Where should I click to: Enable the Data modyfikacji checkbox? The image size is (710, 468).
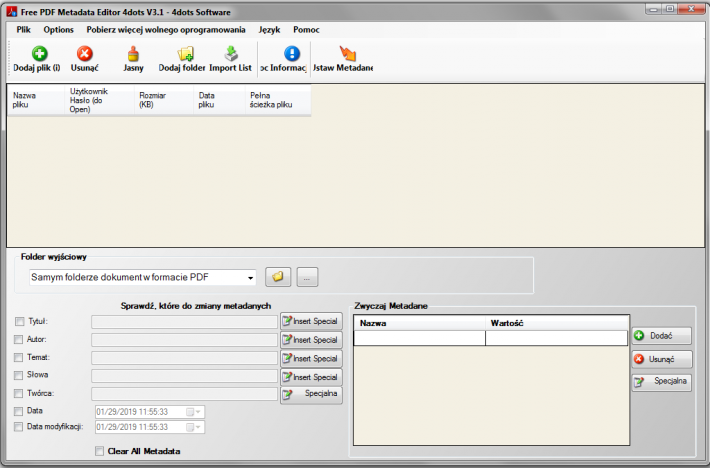tap(18, 427)
